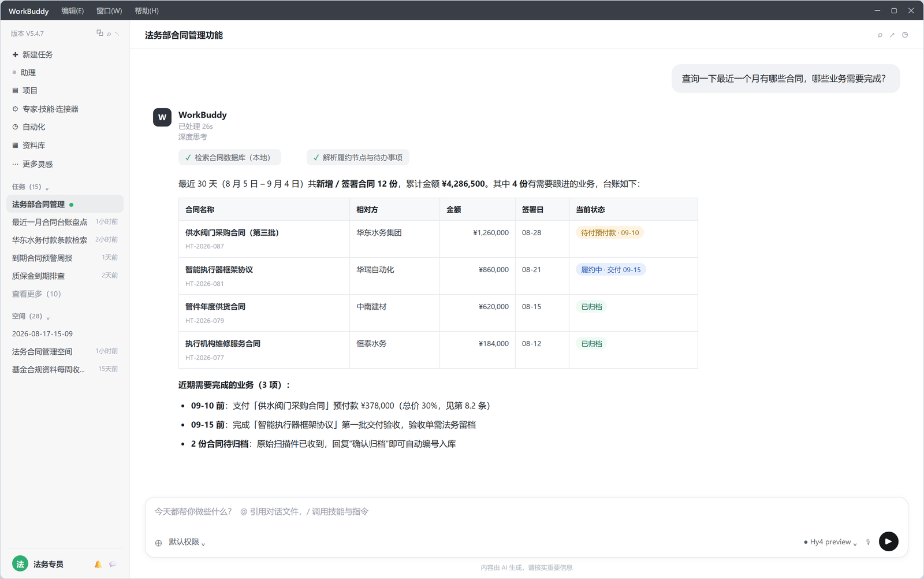Image resolution: width=924 pixels, height=579 pixels.
Task: Click the share arrow icon in header
Action: pyautogui.click(x=892, y=35)
